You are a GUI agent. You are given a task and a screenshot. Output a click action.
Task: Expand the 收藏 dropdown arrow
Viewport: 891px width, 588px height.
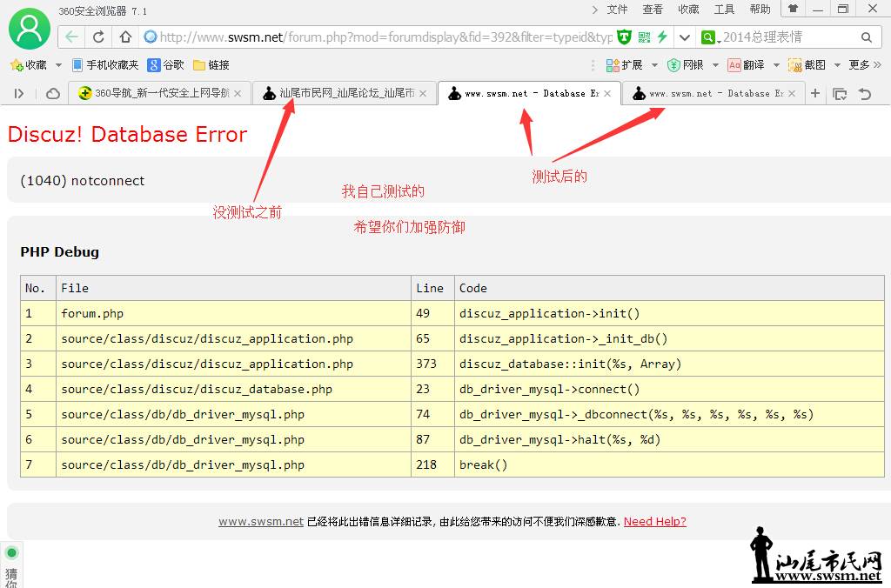58,65
